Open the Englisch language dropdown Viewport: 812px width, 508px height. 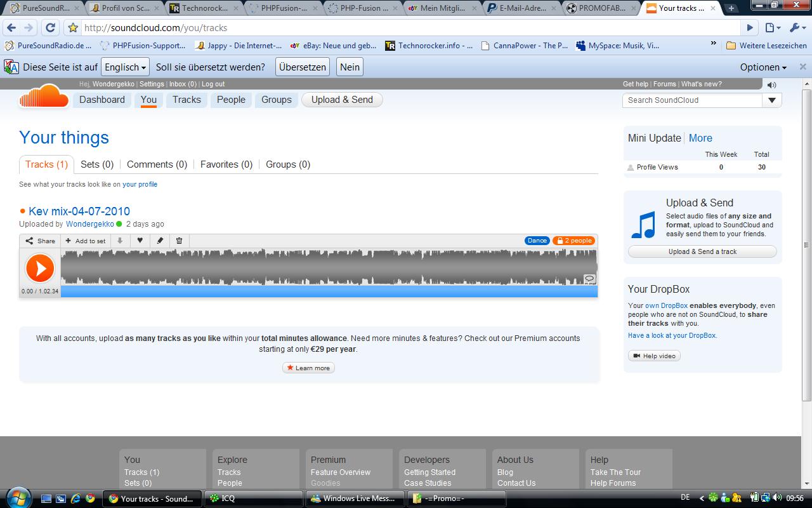126,67
